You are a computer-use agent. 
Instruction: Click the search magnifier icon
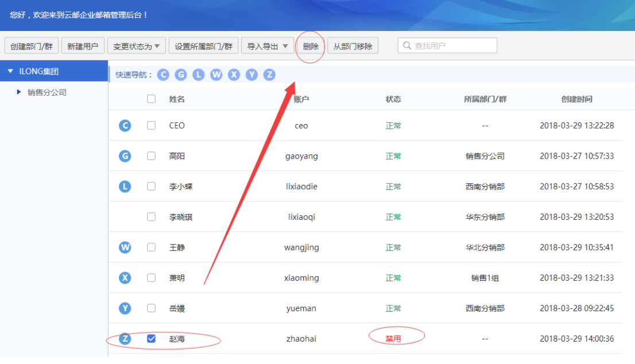[x=406, y=45]
